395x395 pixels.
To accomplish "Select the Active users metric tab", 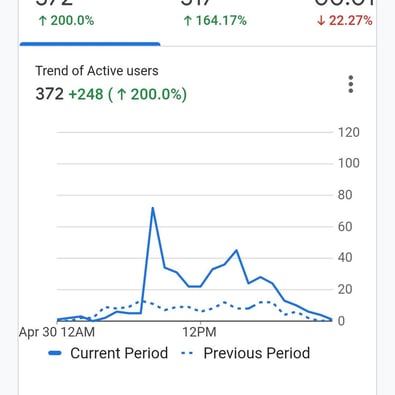I will click(90, 22).
